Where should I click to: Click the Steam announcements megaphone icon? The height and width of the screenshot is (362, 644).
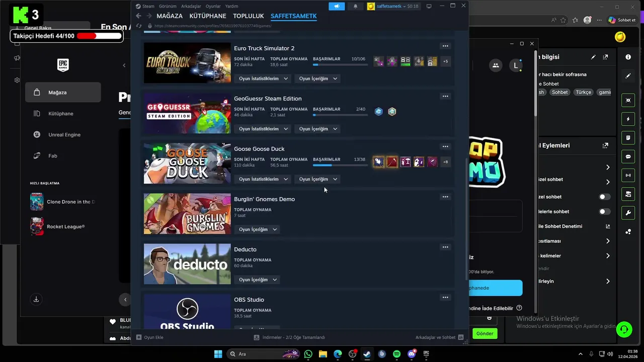click(x=337, y=6)
